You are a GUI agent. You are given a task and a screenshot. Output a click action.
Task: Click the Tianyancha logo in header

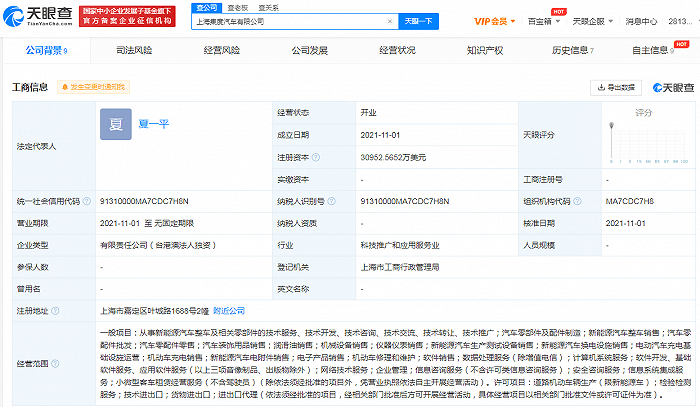click(x=38, y=17)
